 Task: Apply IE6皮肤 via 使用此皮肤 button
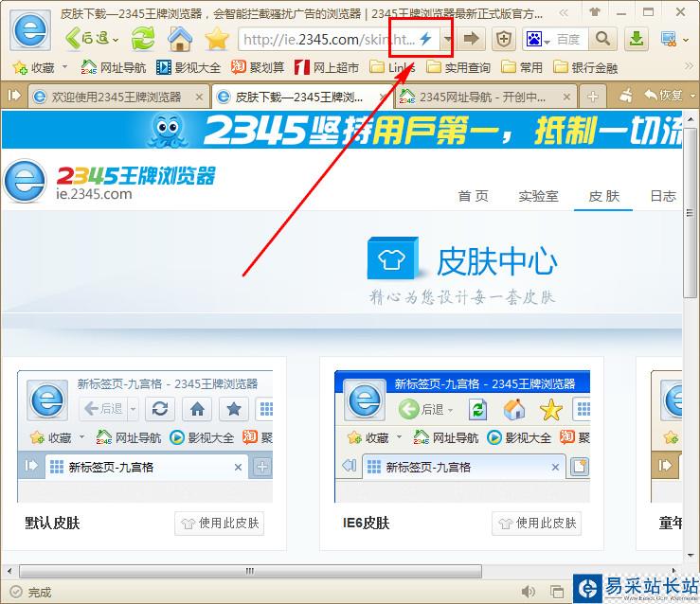(537, 524)
